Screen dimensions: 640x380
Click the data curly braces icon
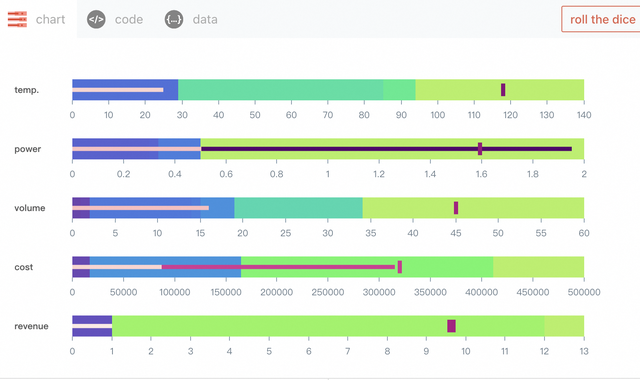(174, 19)
